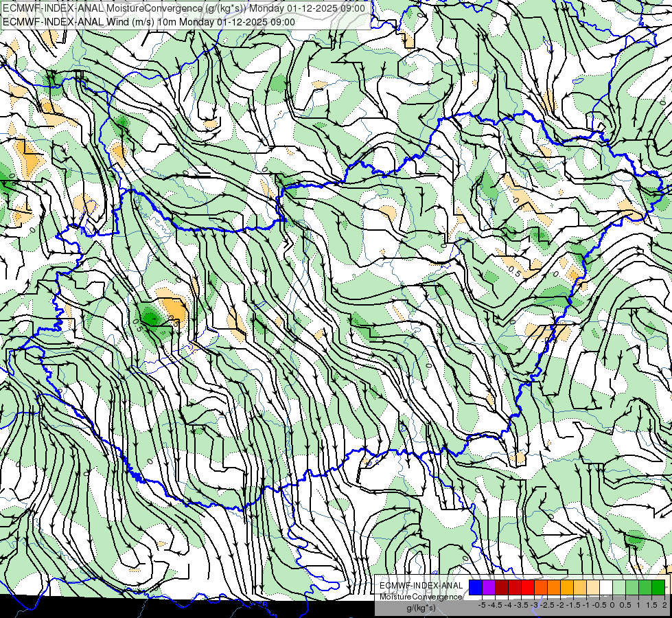Click the legend tick label '-1'

click(586, 605)
